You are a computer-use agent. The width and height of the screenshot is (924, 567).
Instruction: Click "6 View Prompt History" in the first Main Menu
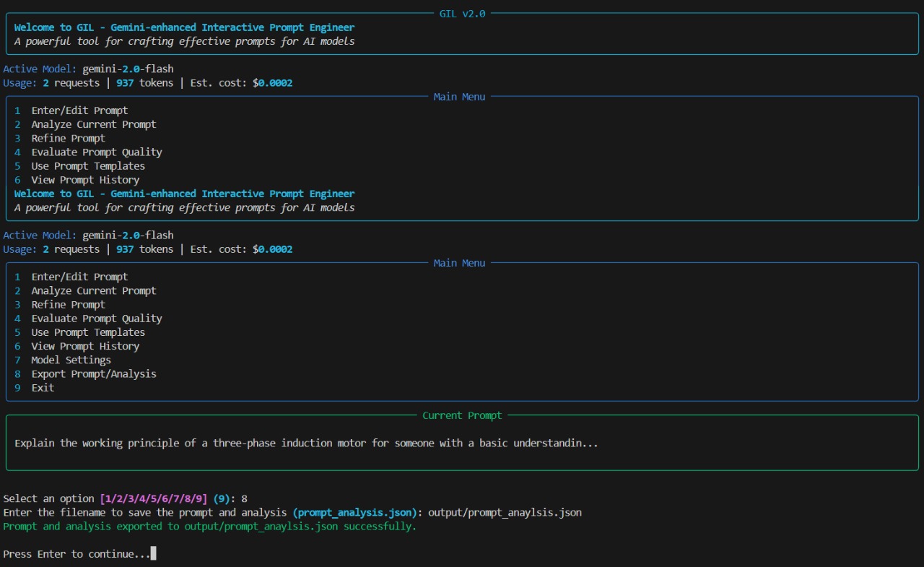[77, 180]
